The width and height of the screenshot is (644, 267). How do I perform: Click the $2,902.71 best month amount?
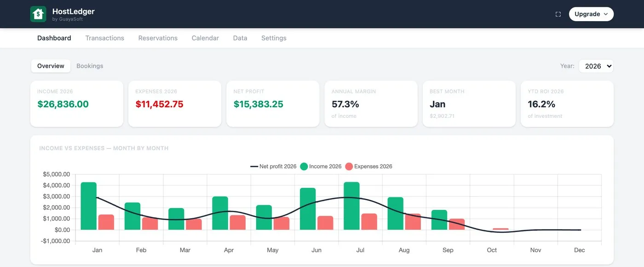[442, 116]
